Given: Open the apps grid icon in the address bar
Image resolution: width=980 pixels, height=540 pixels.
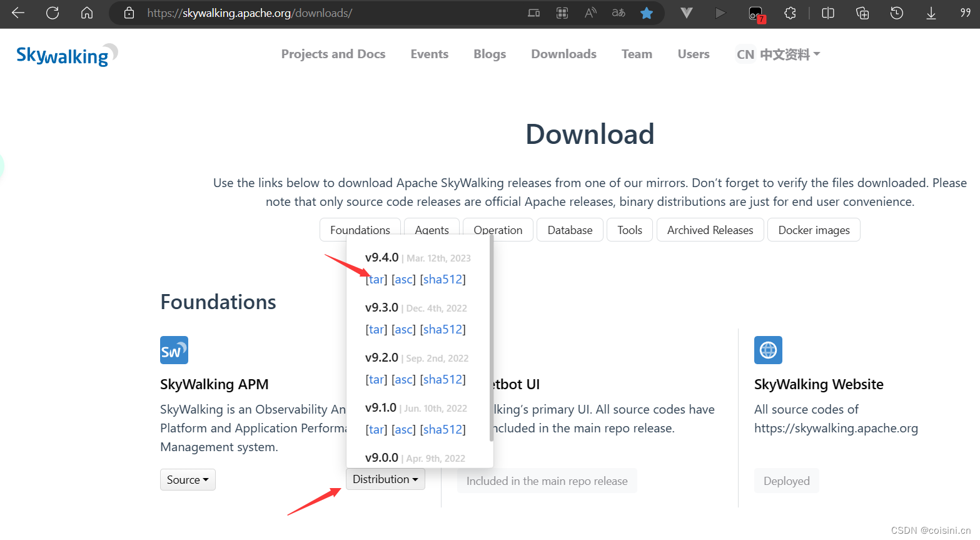Looking at the screenshot, I should 562,13.
